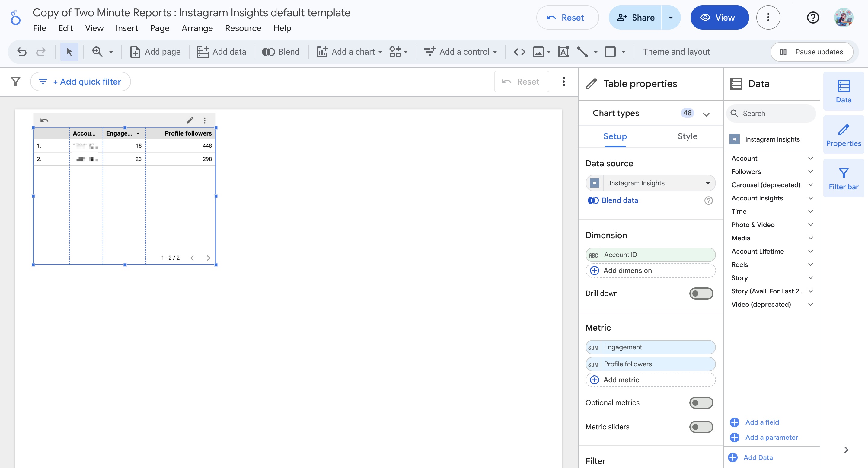Click the filter funnel icon on filter bar
The width and height of the screenshot is (868, 468).
click(x=15, y=81)
